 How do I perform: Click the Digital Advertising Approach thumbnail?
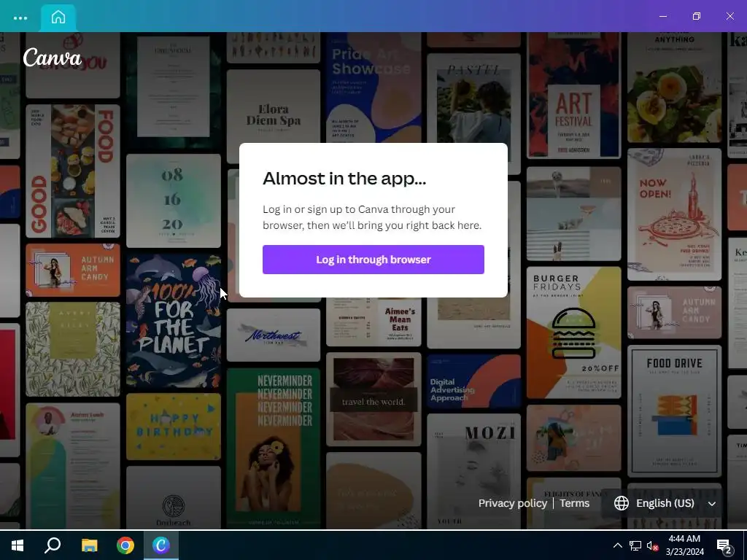[473, 381]
